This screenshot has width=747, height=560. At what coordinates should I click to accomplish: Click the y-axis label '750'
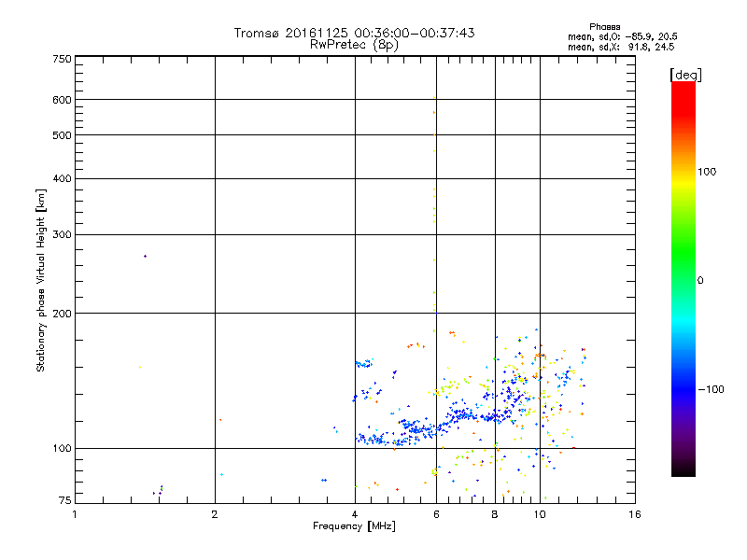(x=62, y=59)
